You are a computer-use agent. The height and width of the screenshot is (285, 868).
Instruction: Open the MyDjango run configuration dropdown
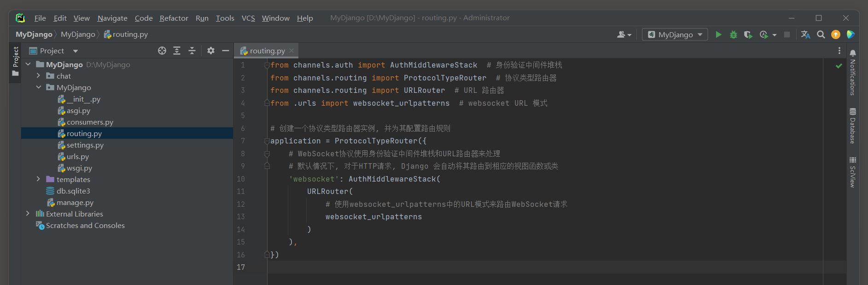tap(675, 34)
